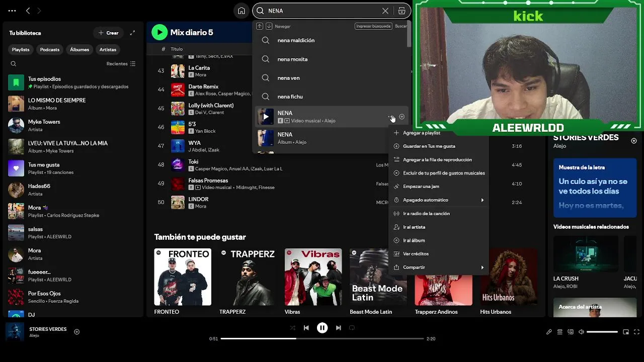Choose Empezar una jam
Viewport: 644px width, 362px height.
pyautogui.click(x=439, y=187)
